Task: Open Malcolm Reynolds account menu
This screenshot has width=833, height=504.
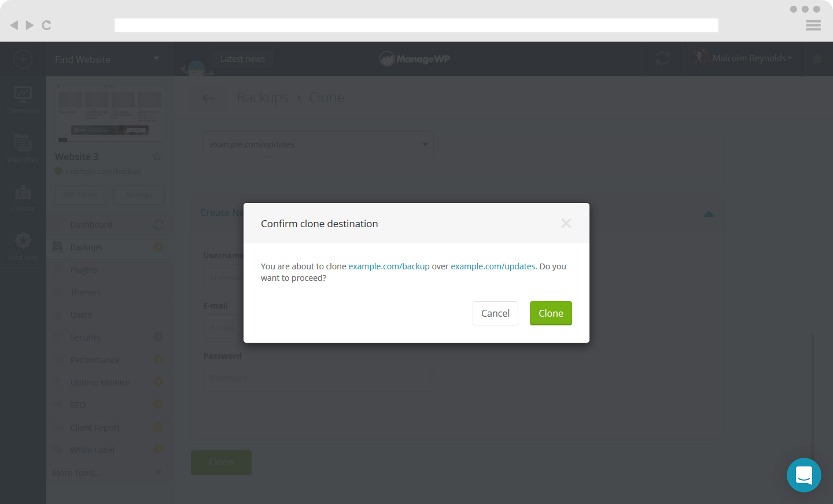Action: [x=743, y=58]
